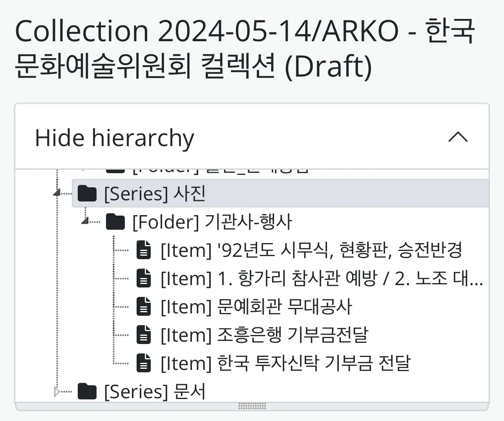Click document icon of 항가리 참사관 예방 item
The width and height of the screenshot is (504, 421).
click(x=144, y=278)
